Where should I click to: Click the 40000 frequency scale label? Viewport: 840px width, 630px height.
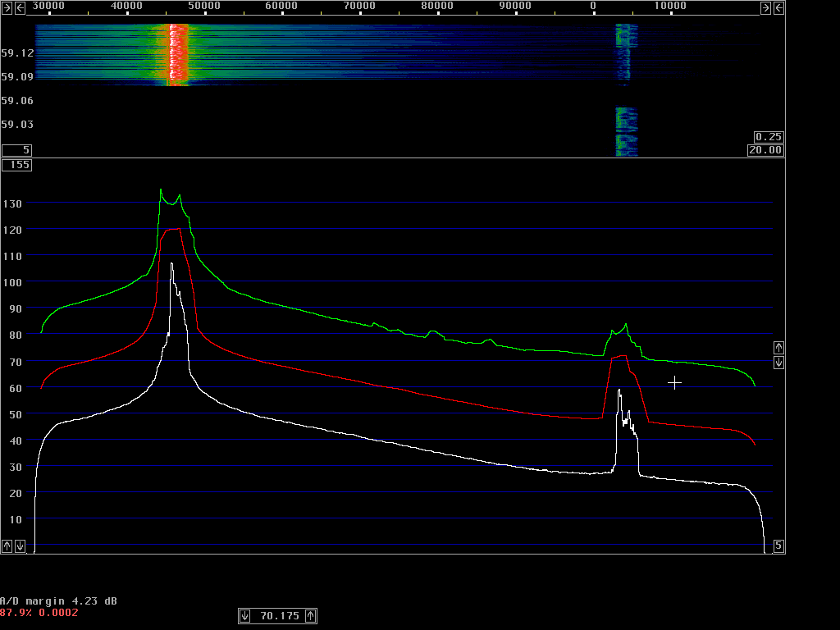pyautogui.click(x=126, y=6)
